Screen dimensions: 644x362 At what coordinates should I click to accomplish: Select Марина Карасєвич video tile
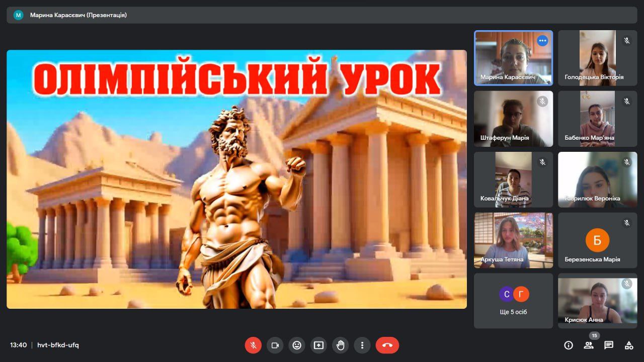pyautogui.click(x=513, y=58)
